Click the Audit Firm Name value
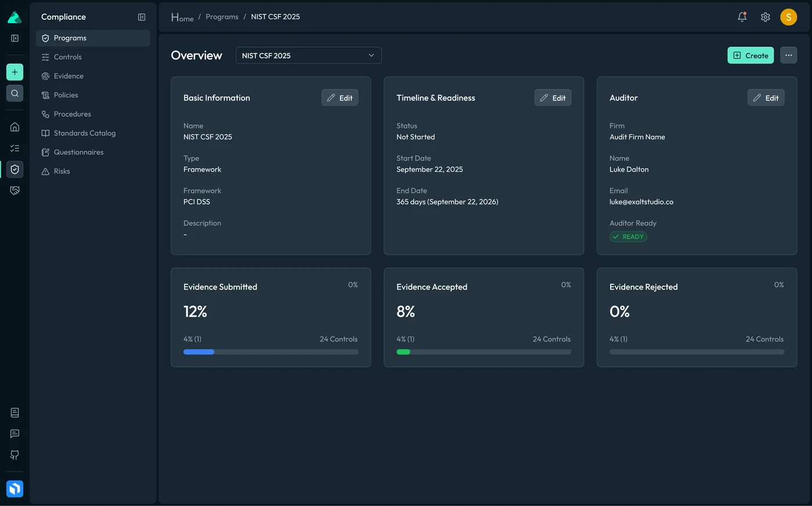 point(637,137)
